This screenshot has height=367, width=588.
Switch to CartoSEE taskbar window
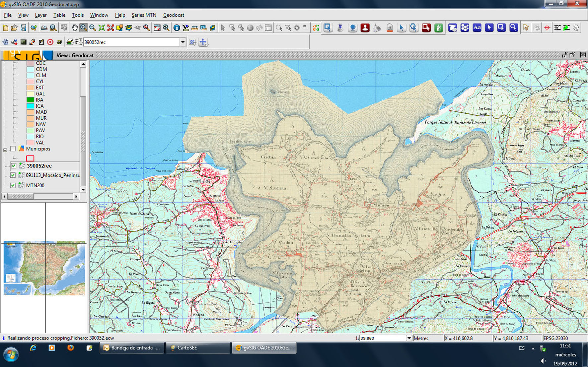(198, 348)
